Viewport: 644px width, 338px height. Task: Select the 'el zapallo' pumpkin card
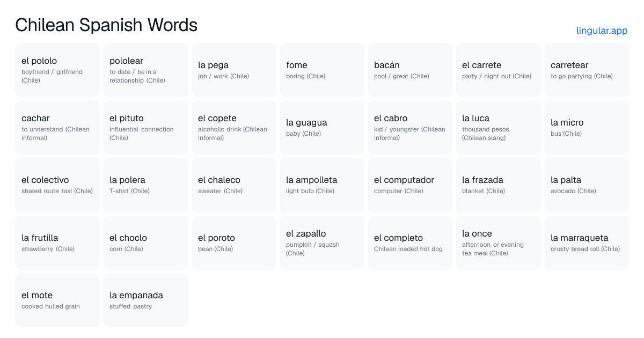pos(322,243)
